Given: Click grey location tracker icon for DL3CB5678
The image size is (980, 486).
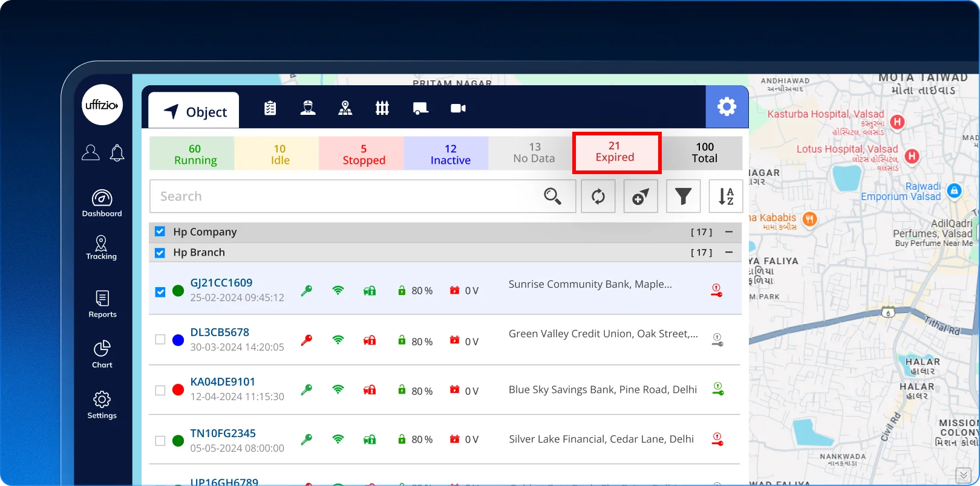Looking at the screenshot, I should pos(717,340).
